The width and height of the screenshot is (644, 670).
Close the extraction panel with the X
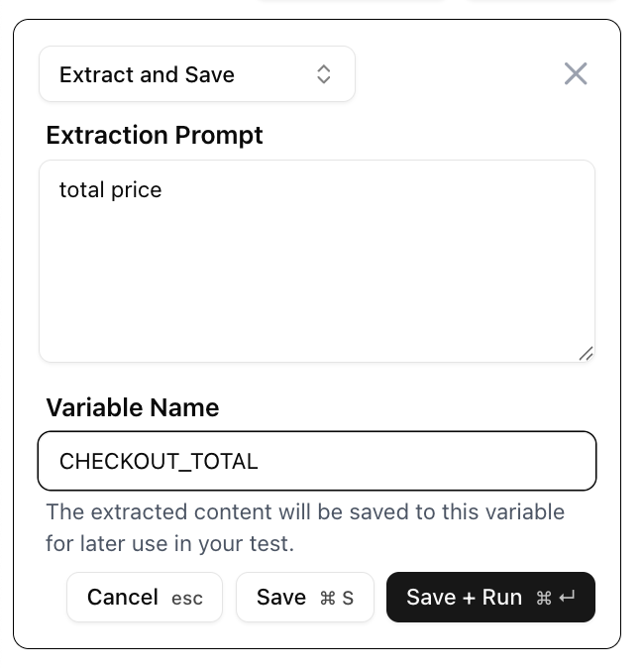(x=576, y=73)
